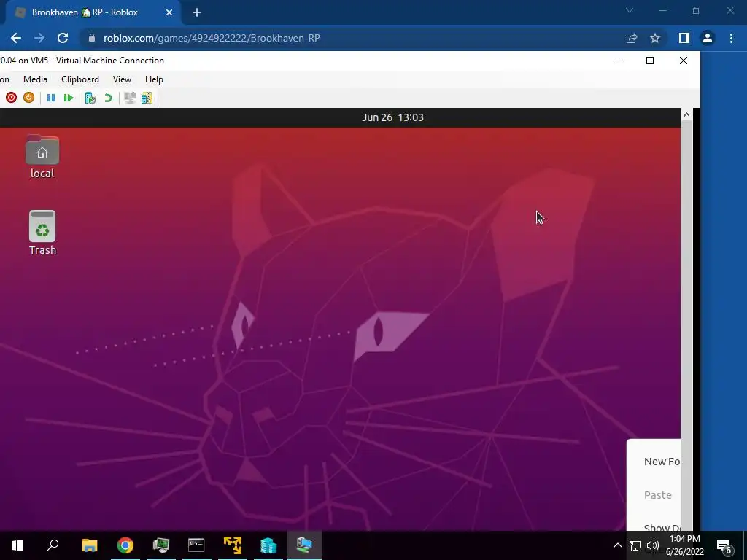Open the View menu
The height and width of the screenshot is (560, 747).
(x=122, y=79)
